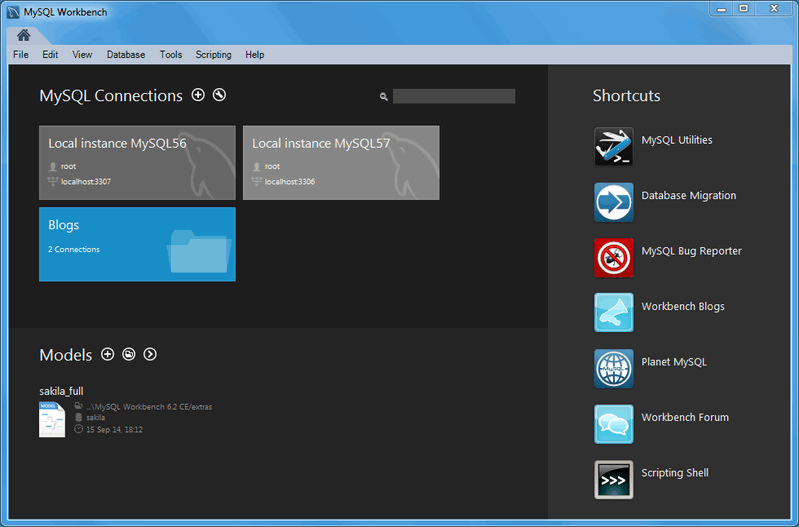Image resolution: width=799 pixels, height=527 pixels.
Task: Click the Workbench Forum label
Action: [x=685, y=417]
